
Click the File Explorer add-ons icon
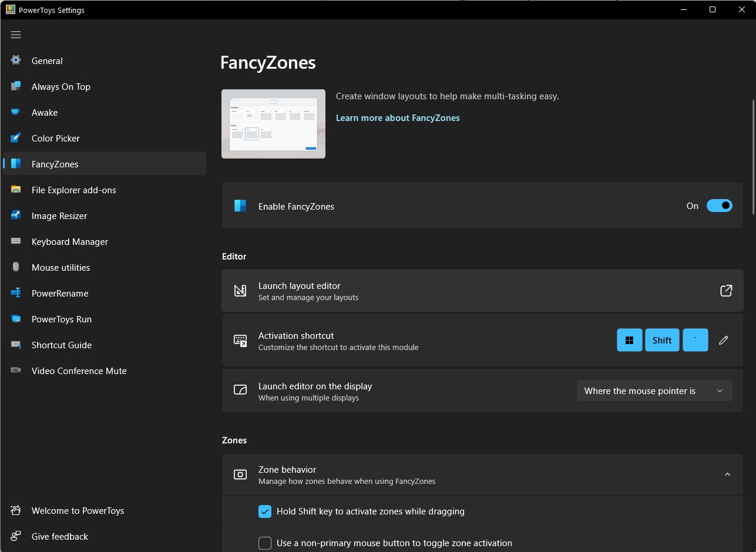tap(16, 190)
